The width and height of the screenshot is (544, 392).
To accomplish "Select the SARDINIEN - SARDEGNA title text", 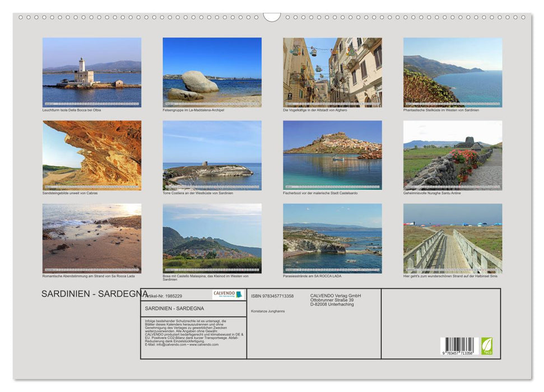I will tap(92, 293).
